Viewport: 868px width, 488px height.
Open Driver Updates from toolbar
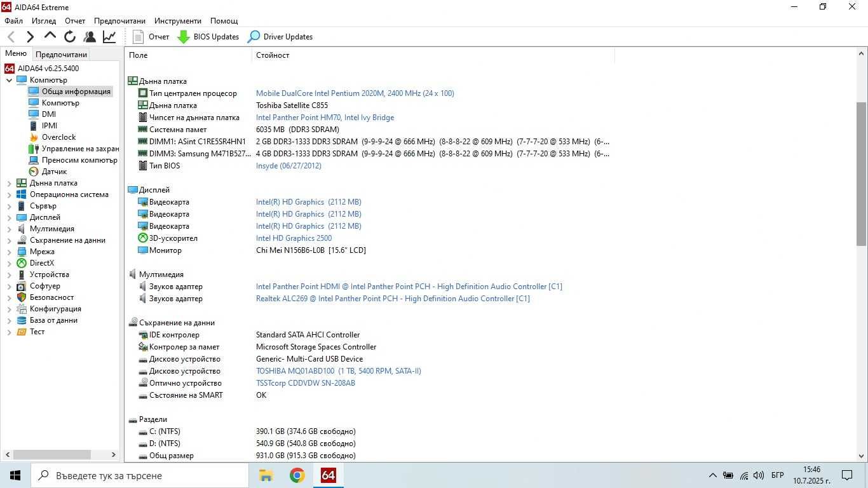pos(280,37)
